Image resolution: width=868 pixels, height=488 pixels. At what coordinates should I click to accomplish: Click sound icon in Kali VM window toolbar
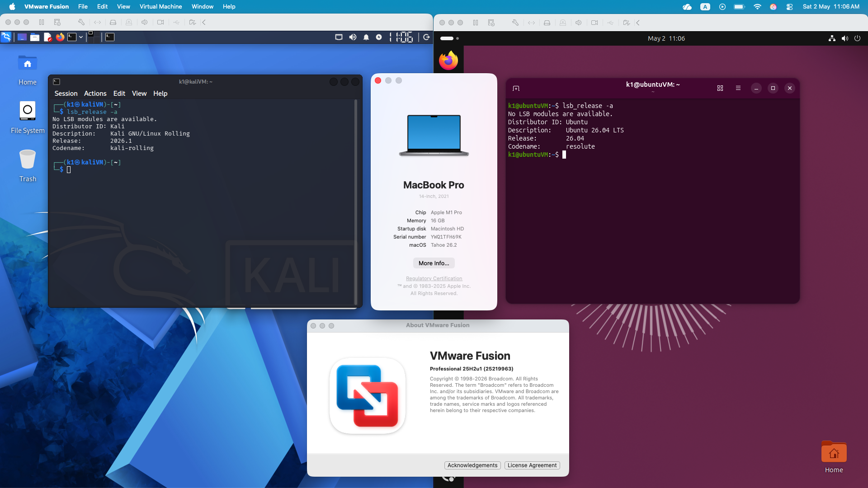pos(145,22)
